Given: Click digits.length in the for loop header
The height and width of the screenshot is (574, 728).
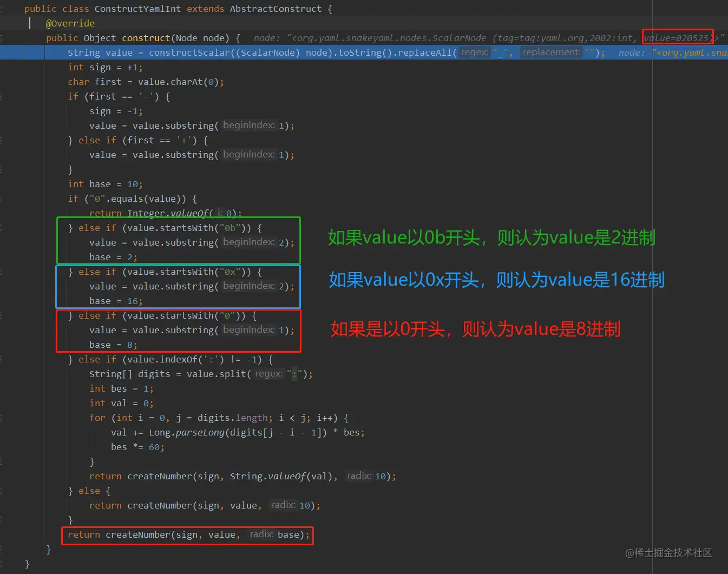Looking at the screenshot, I should coord(233,418).
